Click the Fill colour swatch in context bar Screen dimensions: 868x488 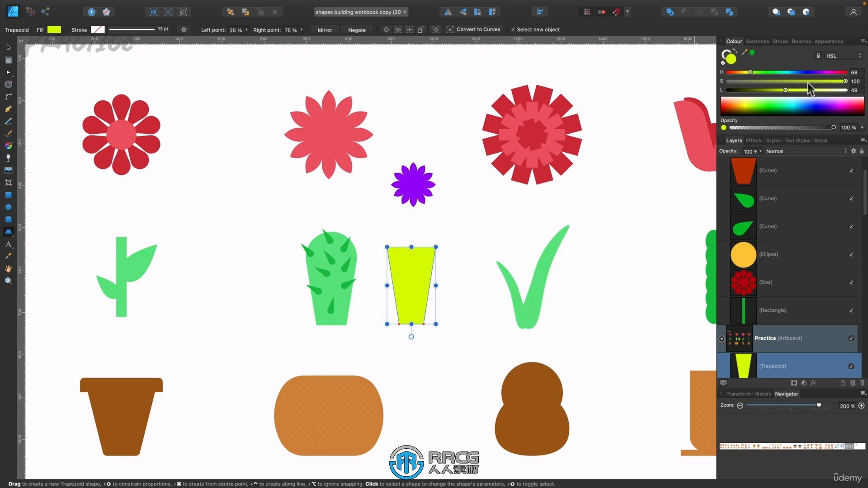pos(54,29)
